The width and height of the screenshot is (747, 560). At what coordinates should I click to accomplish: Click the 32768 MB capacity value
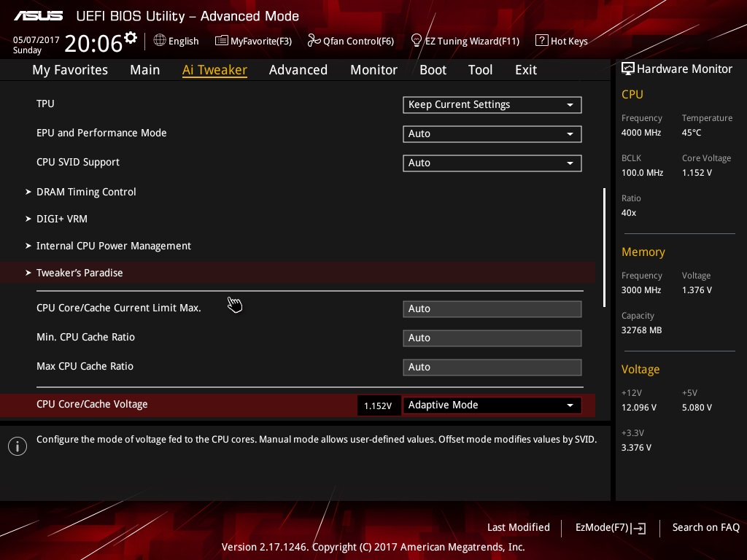tap(642, 330)
